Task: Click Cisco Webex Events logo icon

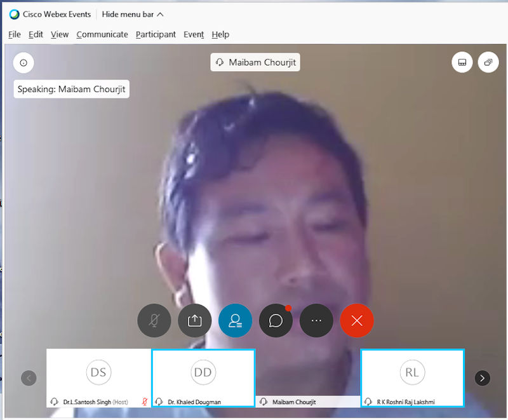Action: [14, 14]
